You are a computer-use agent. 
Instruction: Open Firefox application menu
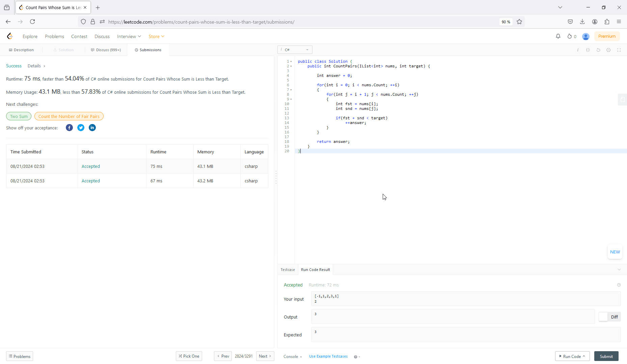point(619,22)
